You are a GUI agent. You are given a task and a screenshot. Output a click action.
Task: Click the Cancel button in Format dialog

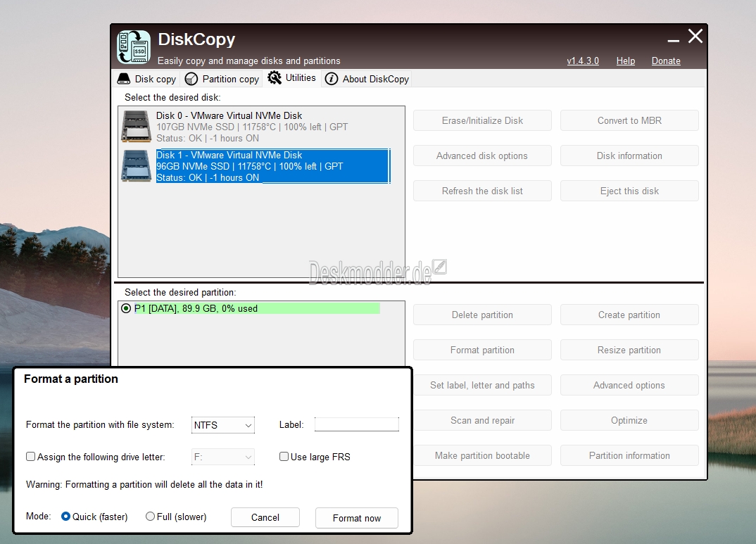pyautogui.click(x=265, y=517)
